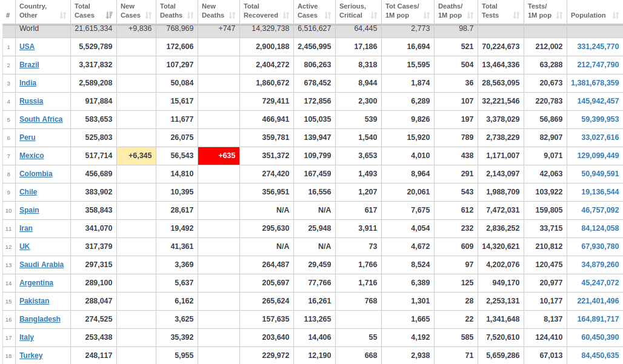Image resolution: width=623 pixels, height=364 pixels.
Task: Sort by Total Tests arrow icon
Action: coord(516,16)
